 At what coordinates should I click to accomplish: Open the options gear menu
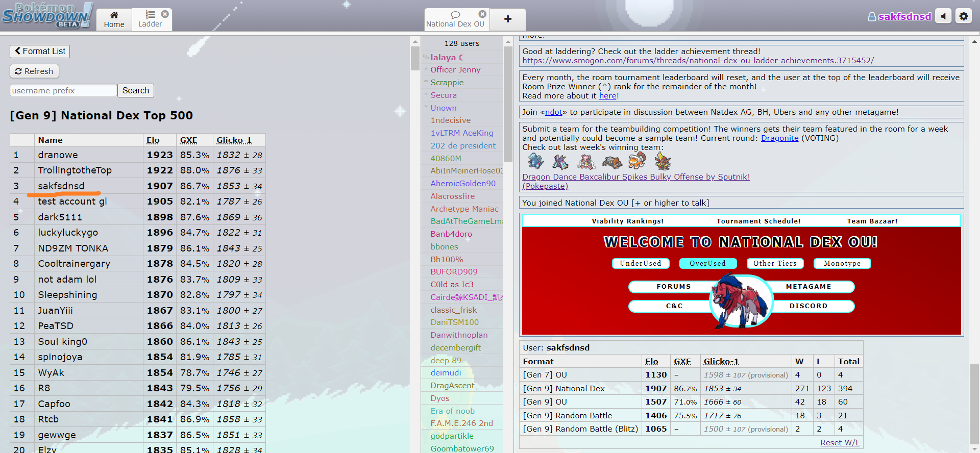click(964, 16)
